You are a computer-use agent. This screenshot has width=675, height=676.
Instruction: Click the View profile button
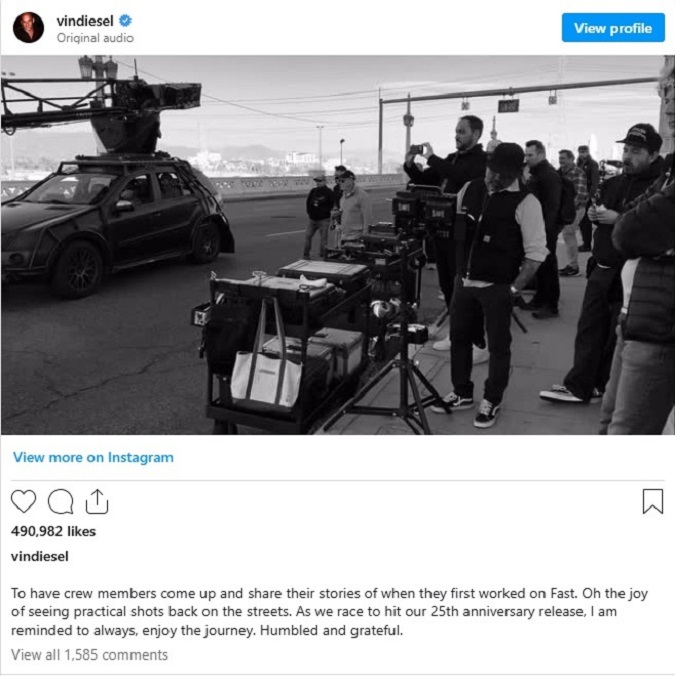[x=613, y=28]
